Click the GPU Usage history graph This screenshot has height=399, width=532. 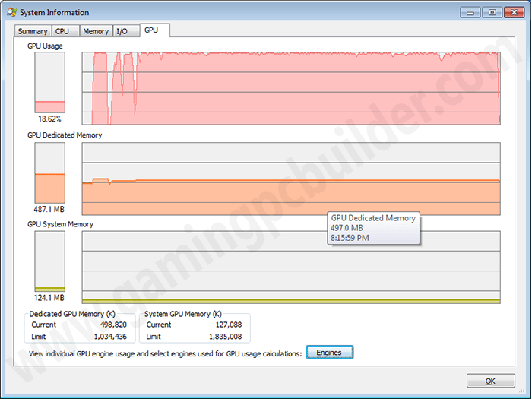pyautogui.click(x=291, y=88)
